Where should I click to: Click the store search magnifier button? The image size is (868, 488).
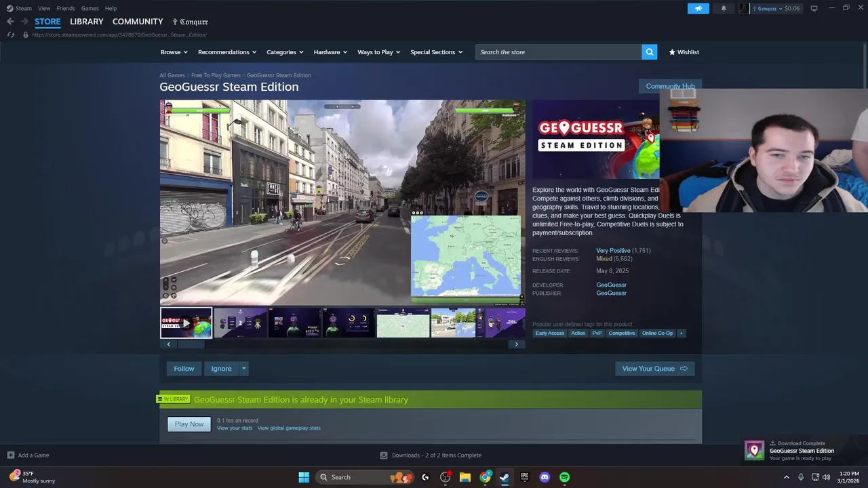click(649, 52)
